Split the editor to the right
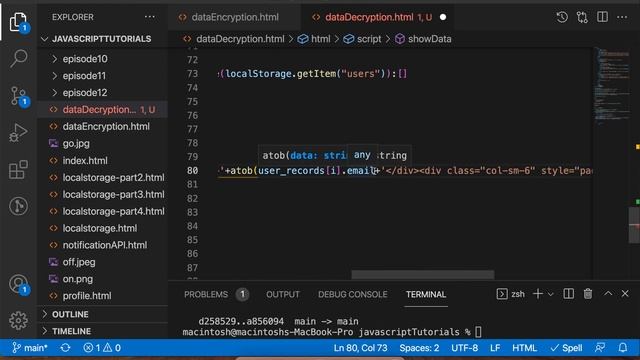The width and height of the screenshot is (640, 360). pyautogui.click(x=602, y=17)
